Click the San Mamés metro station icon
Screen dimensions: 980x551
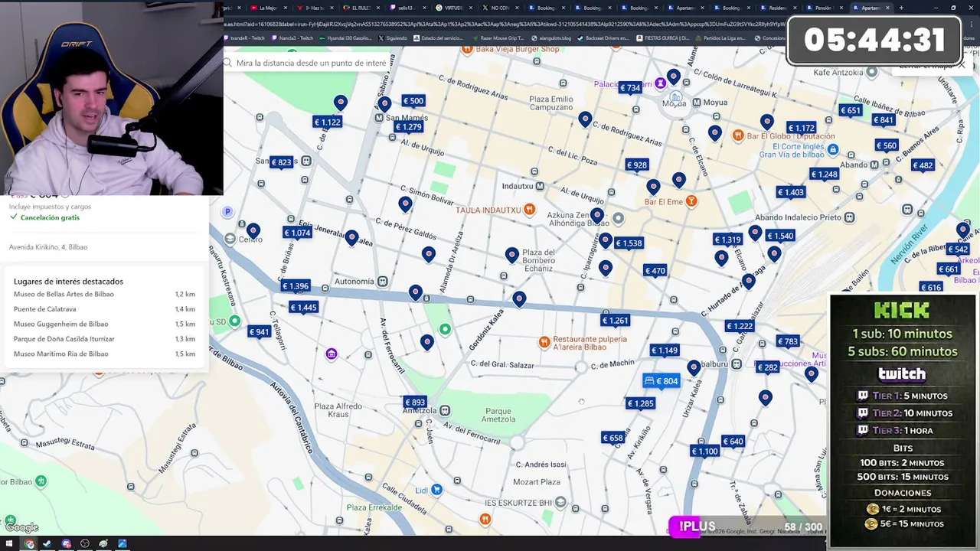[380, 118]
